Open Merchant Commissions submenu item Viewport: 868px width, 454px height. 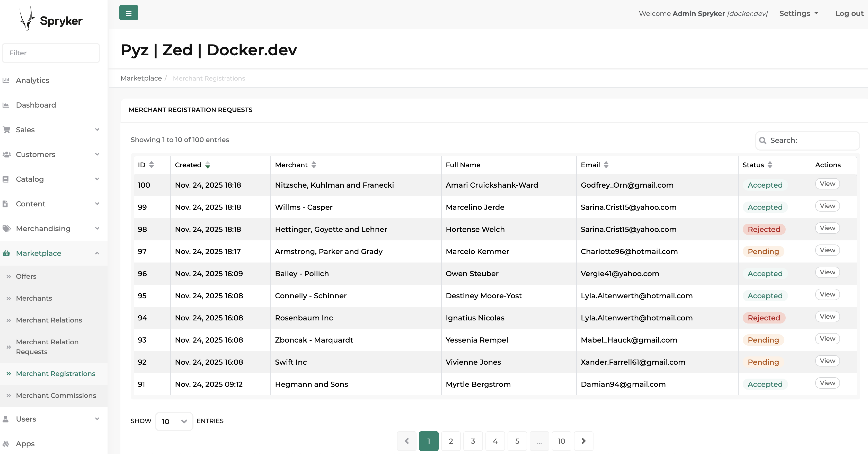click(56, 395)
